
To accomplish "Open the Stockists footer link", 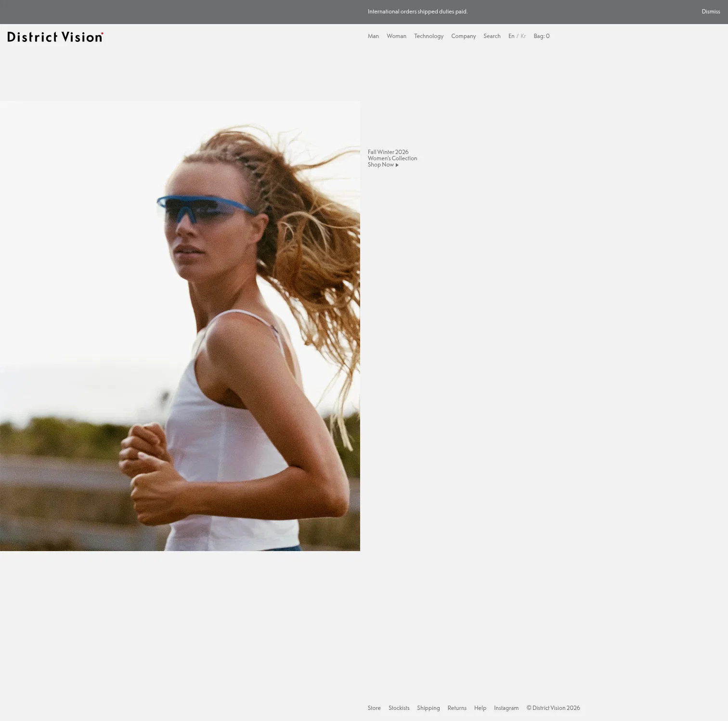I will click(x=399, y=708).
